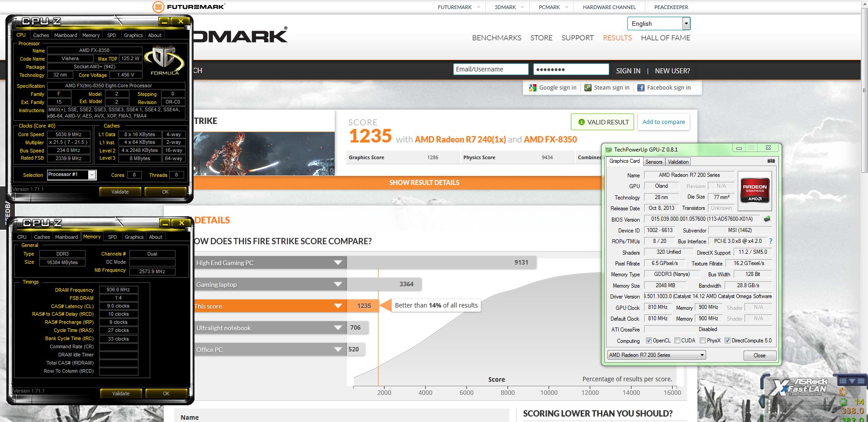Click the ASRock XFast LAN logo
This screenshot has width=868, height=422.
(799, 387)
